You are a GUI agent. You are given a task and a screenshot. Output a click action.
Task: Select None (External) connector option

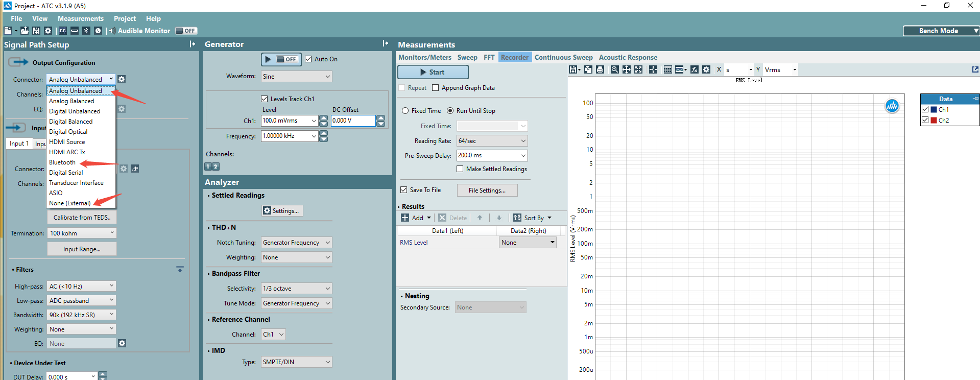pyautogui.click(x=70, y=203)
